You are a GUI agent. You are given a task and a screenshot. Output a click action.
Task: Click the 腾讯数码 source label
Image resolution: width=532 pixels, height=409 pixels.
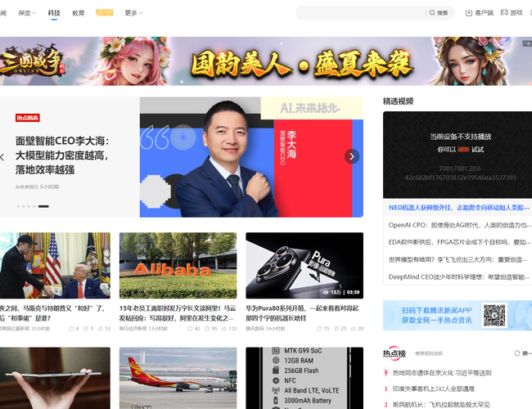pyautogui.click(x=255, y=329)
